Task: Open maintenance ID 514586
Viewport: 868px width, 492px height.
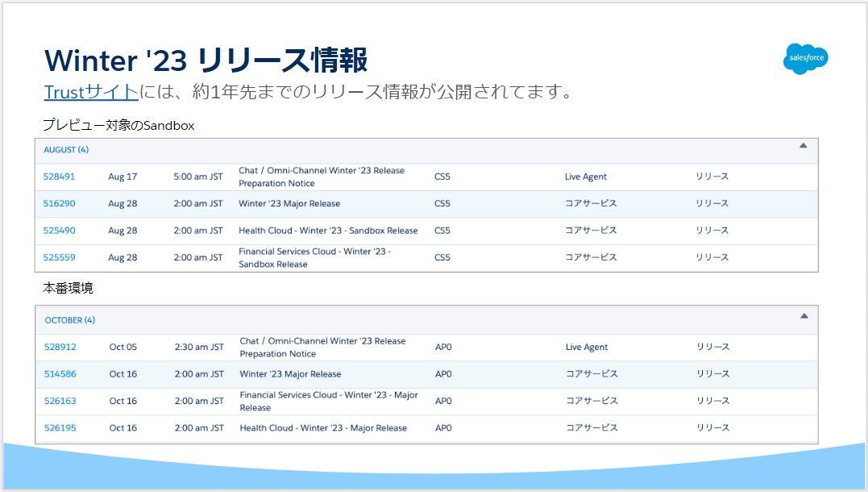Action: (60, 374)
